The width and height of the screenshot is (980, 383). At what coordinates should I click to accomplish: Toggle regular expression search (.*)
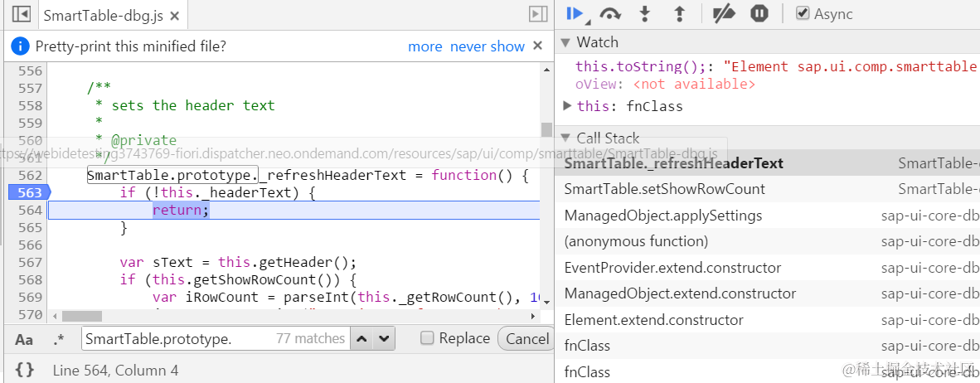[59, 339]
